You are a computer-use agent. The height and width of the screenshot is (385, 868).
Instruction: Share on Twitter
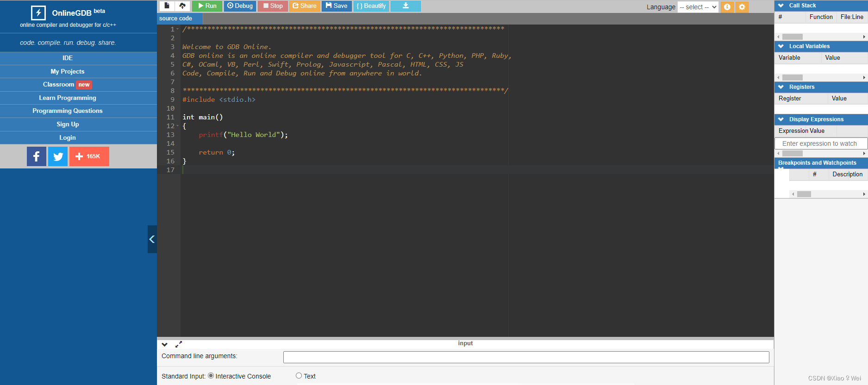coord(58,156)
